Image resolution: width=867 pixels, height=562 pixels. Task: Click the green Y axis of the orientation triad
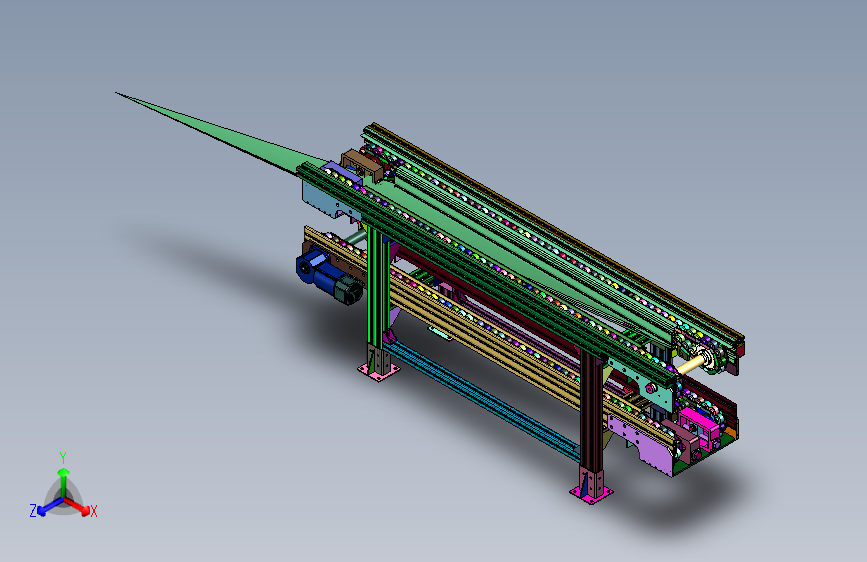tap(64, 482)
